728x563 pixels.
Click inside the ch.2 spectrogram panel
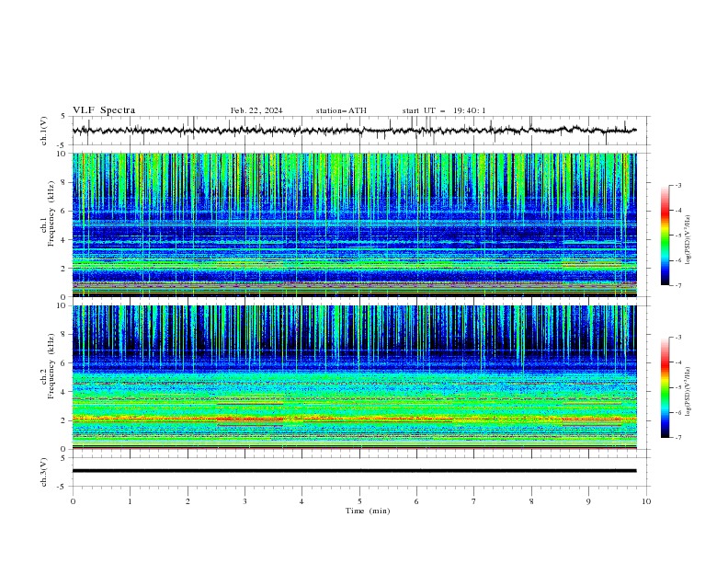[x=354, y=377]
